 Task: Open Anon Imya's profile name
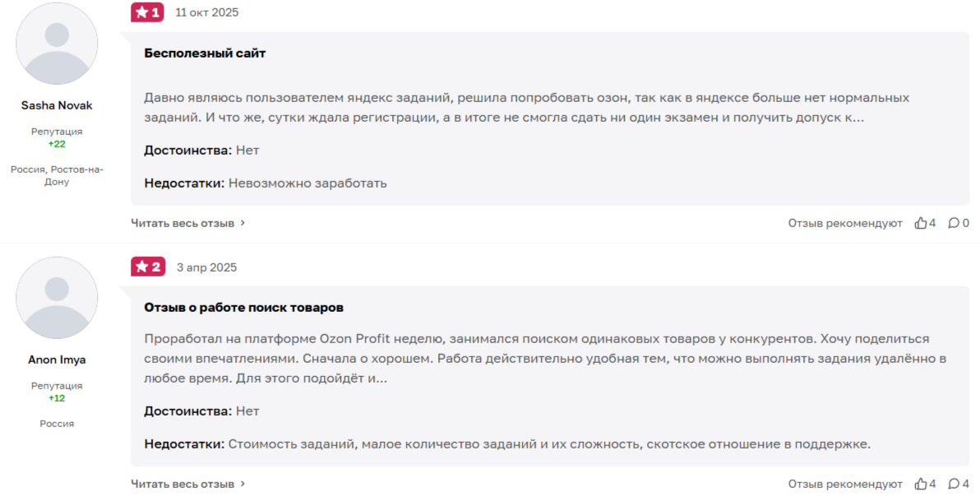coord(56,358)
